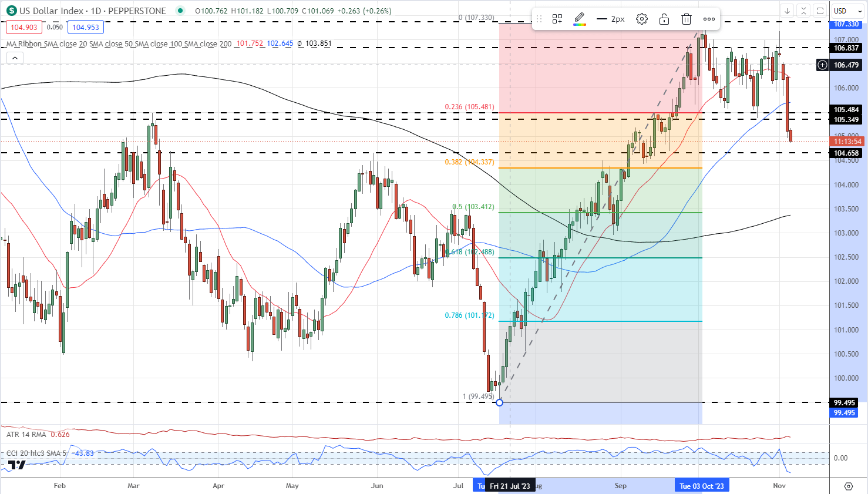The height and width of the screenshot is (494, 868).
Task: Click the Tue 03 Oct '23 date marker
Action: (x=702, y=486)
